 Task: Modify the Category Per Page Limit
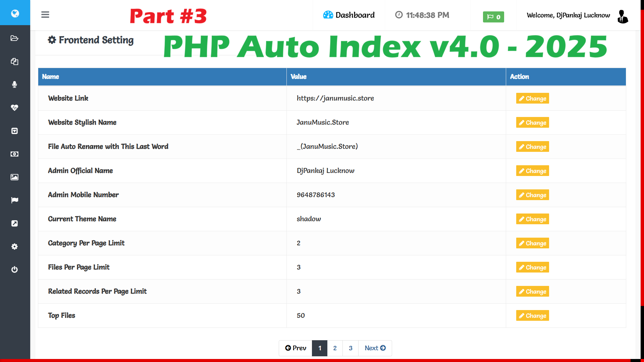tap(533, 243)
